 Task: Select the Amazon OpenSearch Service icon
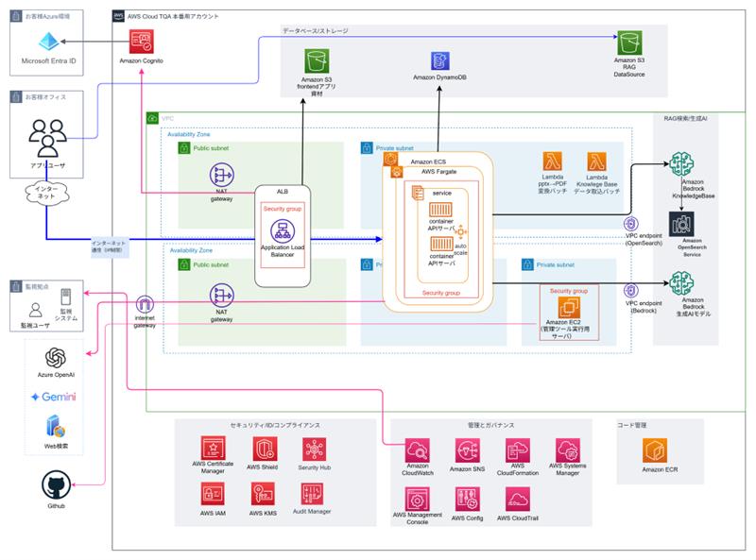point(680,224)
